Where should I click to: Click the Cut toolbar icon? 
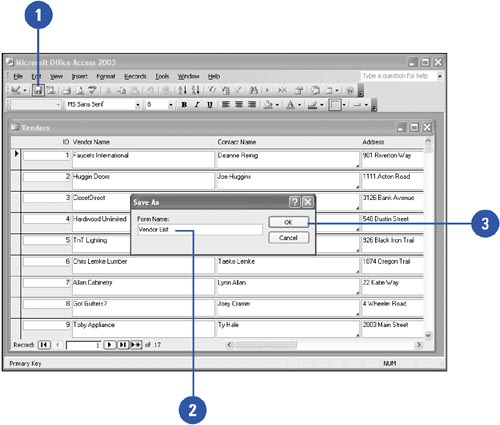[109, 90]
